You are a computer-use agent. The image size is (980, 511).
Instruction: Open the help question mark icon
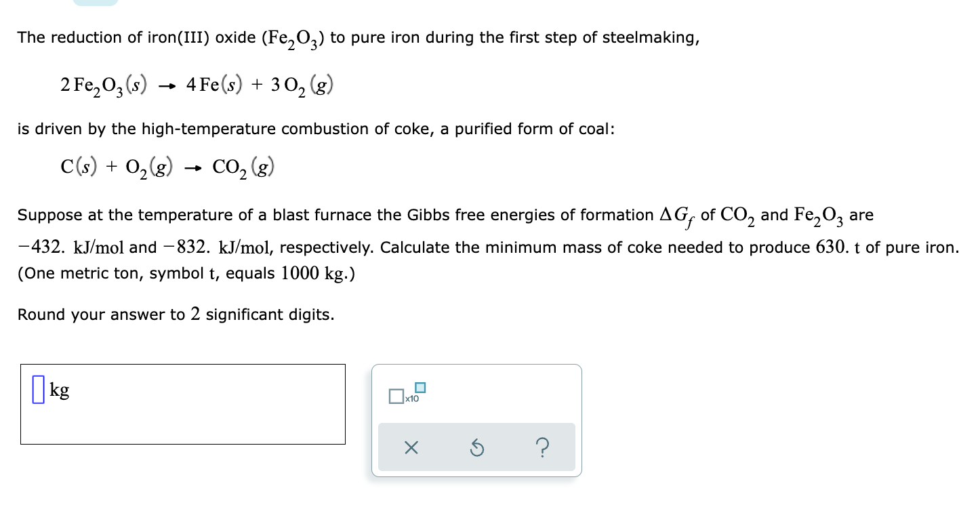click(x=544, y=447)
